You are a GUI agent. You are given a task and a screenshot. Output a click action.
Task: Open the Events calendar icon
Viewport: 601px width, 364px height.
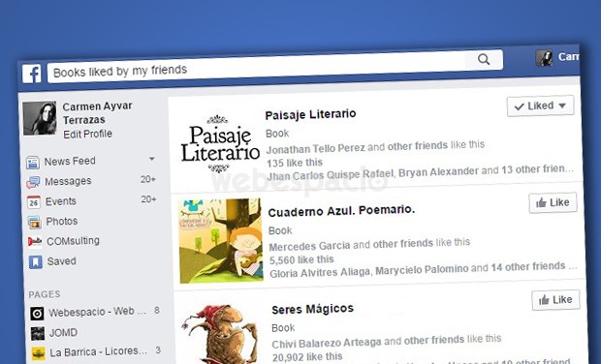(34, 202)
